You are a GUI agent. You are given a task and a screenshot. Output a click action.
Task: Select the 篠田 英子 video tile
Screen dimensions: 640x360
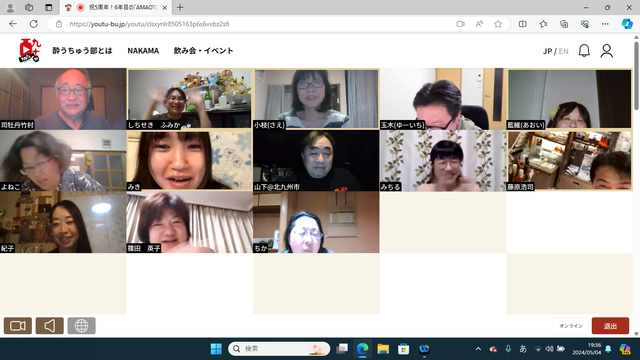(x=189, y=222)
